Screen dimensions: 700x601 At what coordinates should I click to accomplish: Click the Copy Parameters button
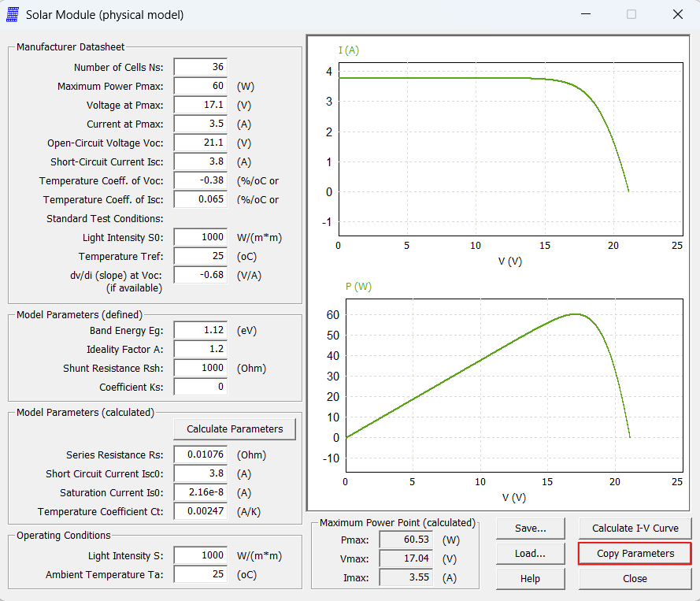tap(635, 554)
